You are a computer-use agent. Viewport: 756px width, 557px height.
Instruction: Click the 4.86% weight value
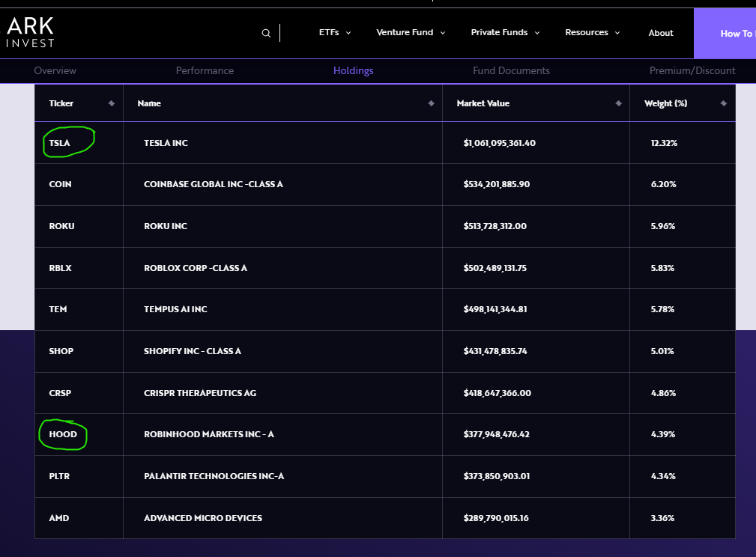point(663,393)
